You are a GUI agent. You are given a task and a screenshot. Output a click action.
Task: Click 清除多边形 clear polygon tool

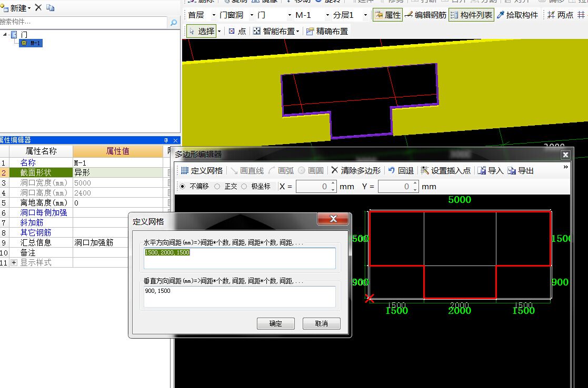pos(356,171)
